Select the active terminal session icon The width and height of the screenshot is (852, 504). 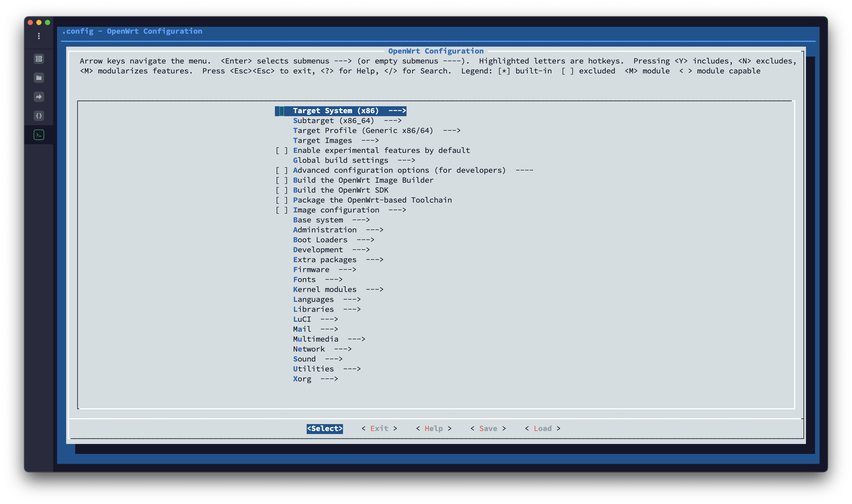(39, 135)
